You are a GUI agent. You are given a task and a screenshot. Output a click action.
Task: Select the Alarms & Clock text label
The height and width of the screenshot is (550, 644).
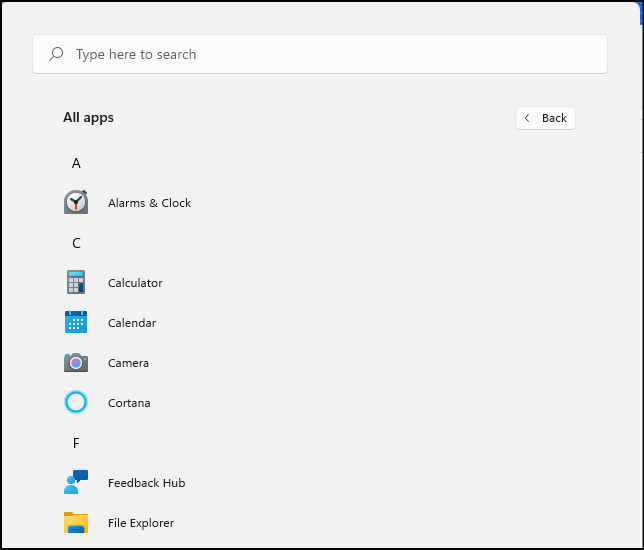[x=149, y=203]
